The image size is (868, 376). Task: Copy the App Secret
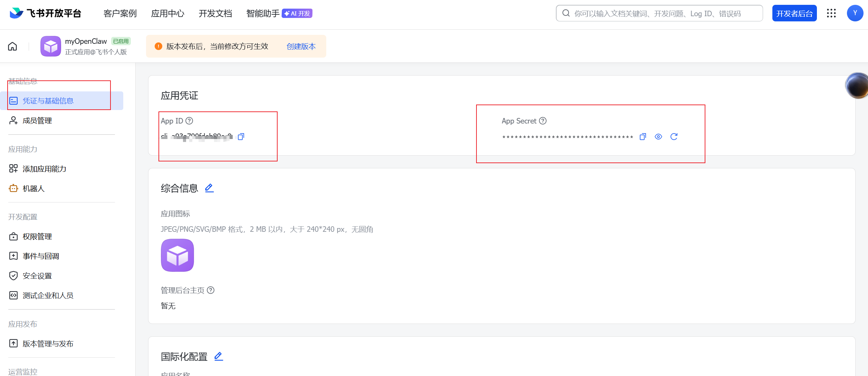click(642, 137)
